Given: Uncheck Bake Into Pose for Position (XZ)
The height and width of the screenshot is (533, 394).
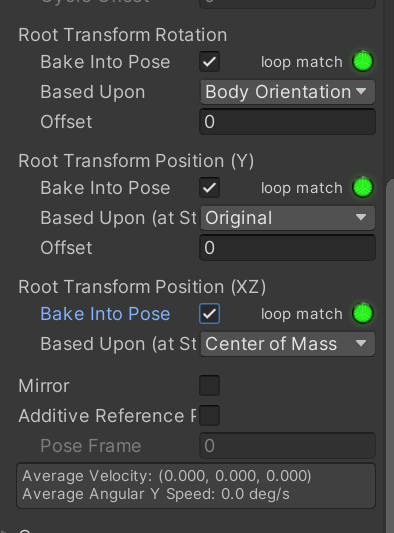Looking at the screenshot, I should [x=209, y=313].
